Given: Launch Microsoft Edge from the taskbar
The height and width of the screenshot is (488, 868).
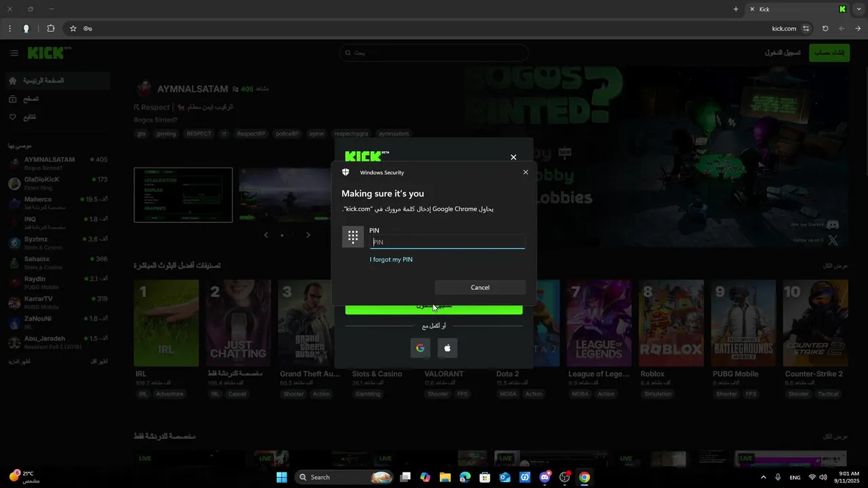Looking at the screenshot, I should [465, 477].
